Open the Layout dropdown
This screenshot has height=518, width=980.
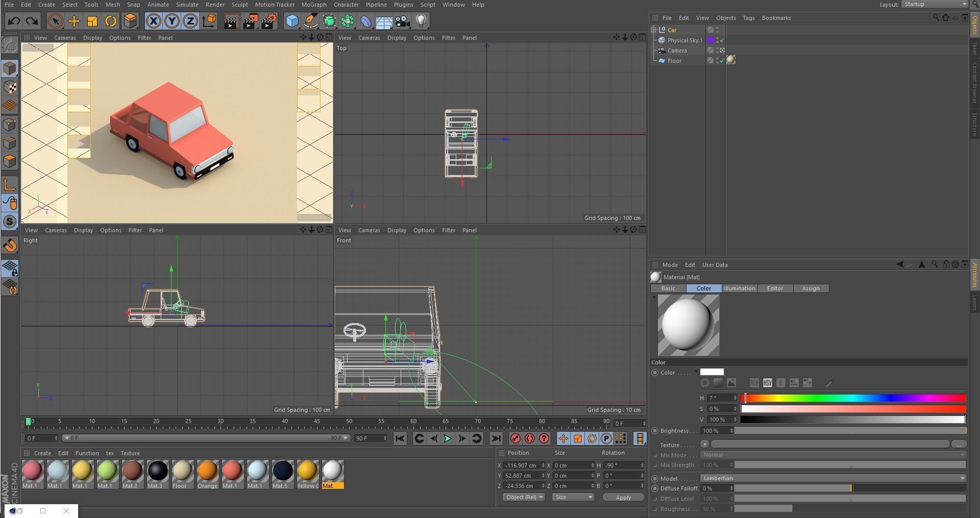(935, 4)
